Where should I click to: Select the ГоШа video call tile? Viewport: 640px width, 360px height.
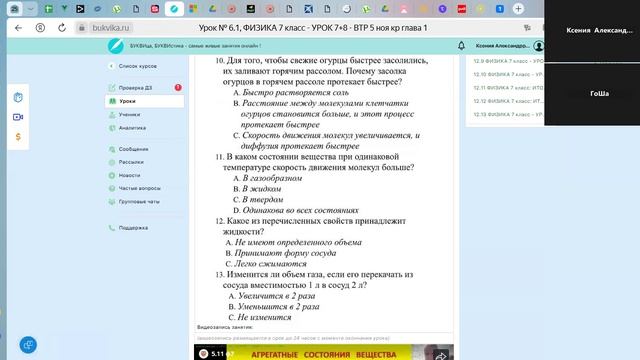click(x=592, y=94)
